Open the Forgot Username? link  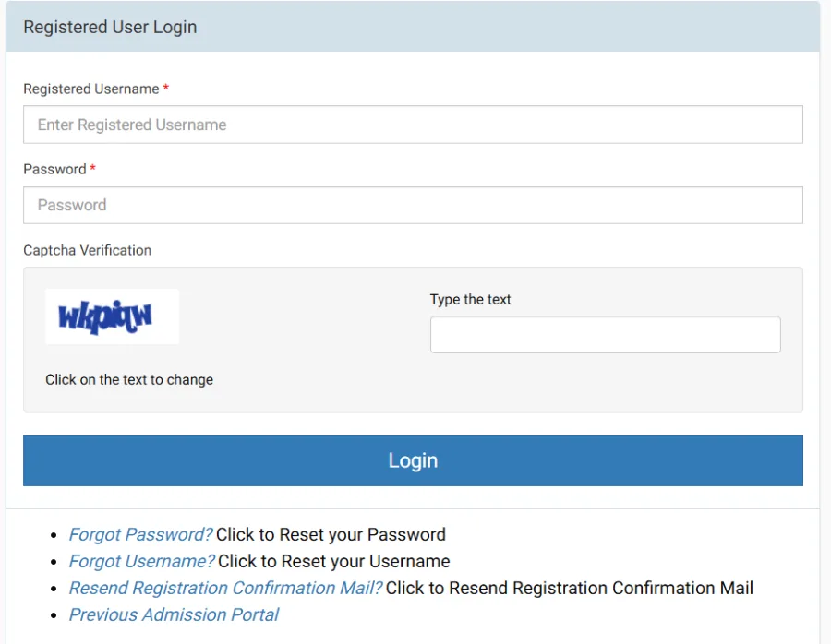(x=141, y=561)
